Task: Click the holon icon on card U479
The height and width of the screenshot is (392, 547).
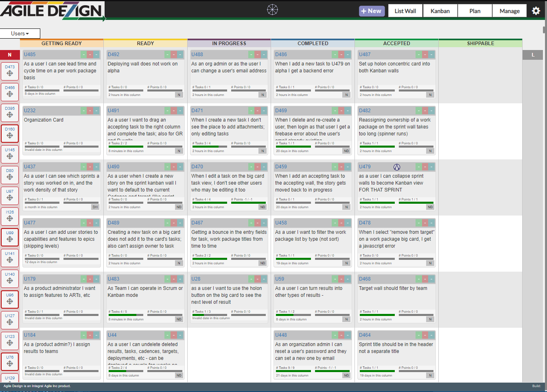Action: click(397, 167)
